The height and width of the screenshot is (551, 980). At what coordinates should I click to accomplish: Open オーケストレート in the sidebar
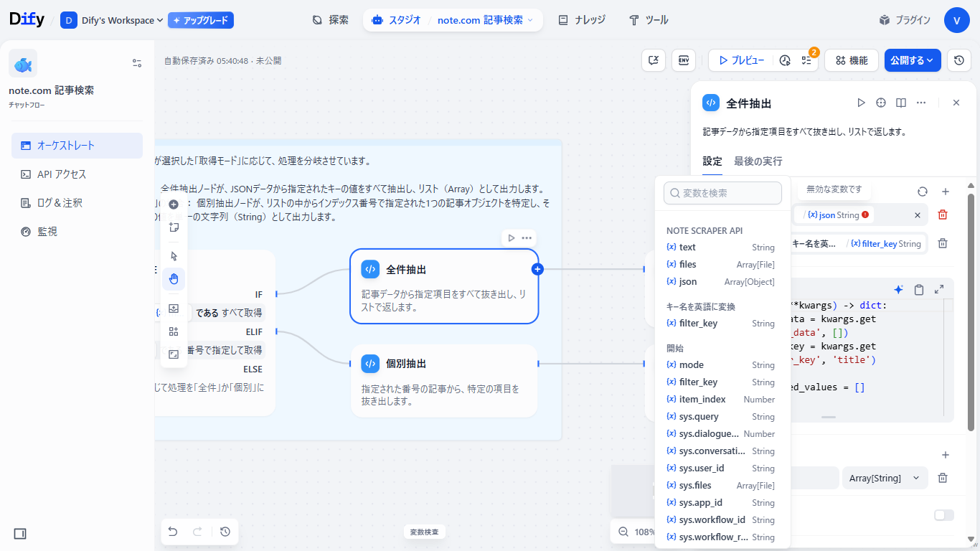pos(77,146)
